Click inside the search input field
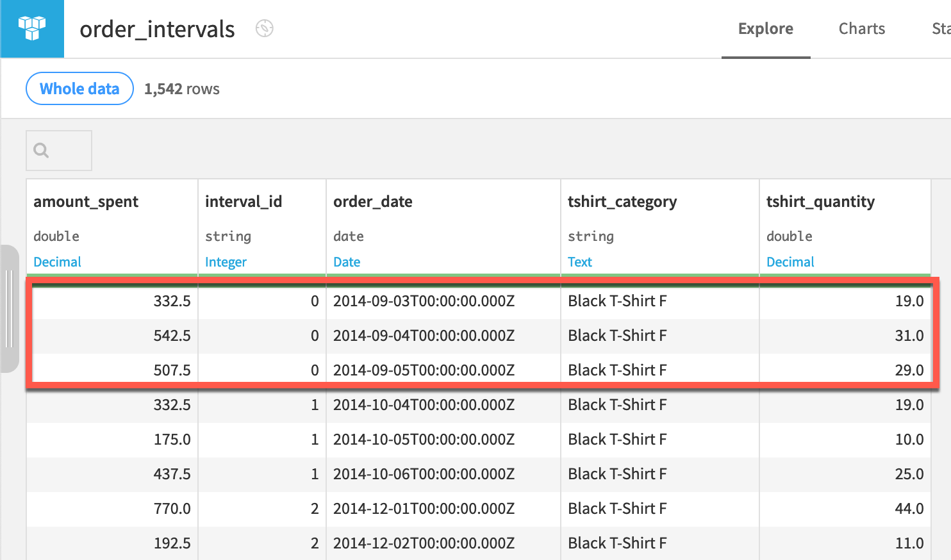The width and height of the screenshot is (951, 560). point(64,150)
